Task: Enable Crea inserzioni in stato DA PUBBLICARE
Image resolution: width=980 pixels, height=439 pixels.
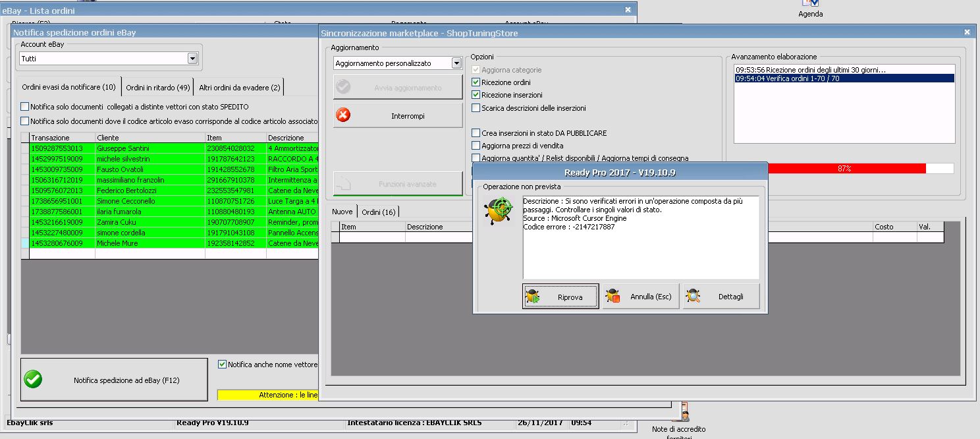Action: 476,133
